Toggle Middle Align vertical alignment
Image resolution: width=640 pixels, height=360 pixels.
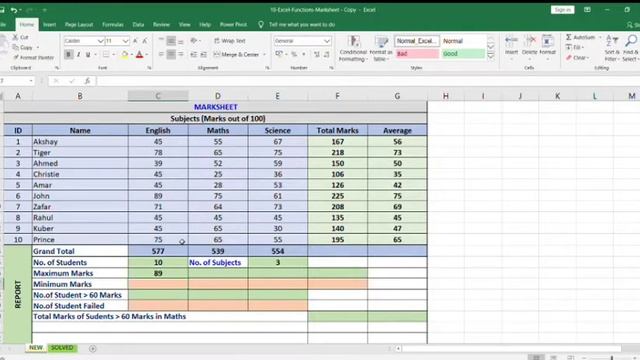click(171, 41)
